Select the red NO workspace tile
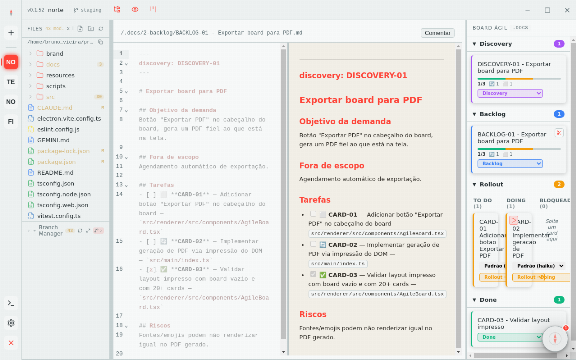 coord(11,62)
